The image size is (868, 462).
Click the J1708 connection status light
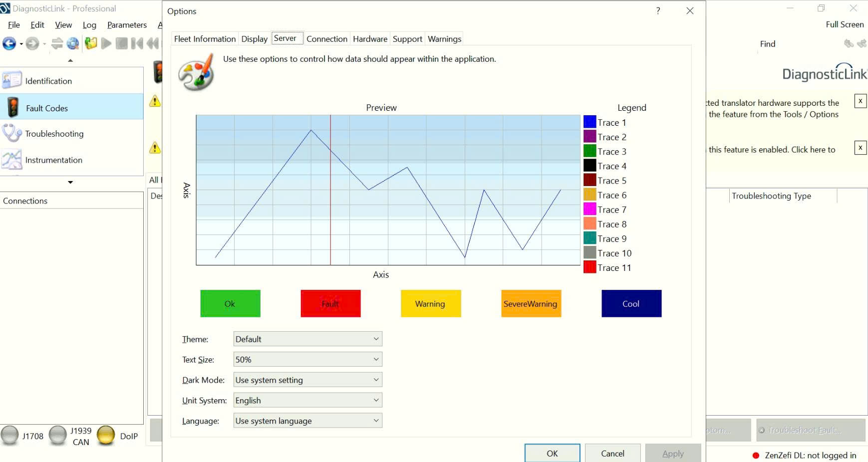pos(10,436)
